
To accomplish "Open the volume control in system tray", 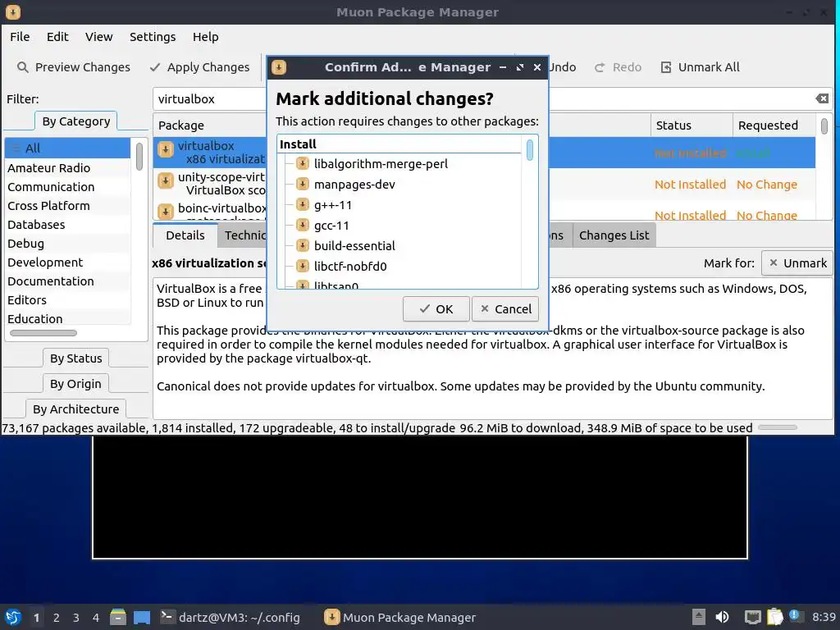I will pos(722,617).
